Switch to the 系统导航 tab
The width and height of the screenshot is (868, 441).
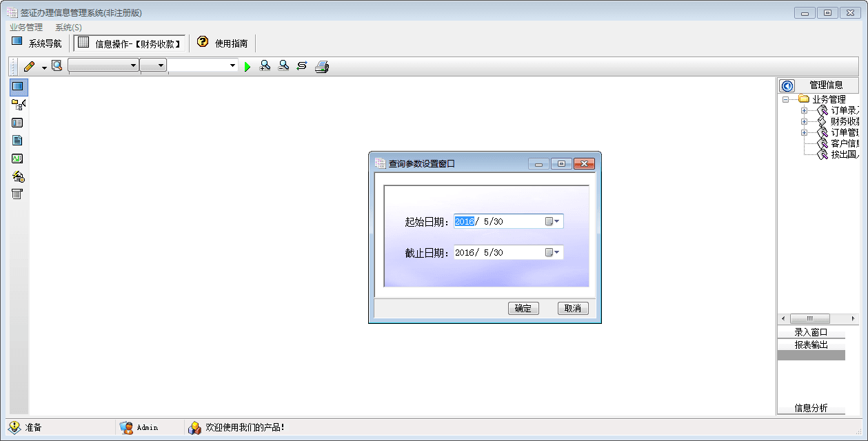tap(37, 43)
